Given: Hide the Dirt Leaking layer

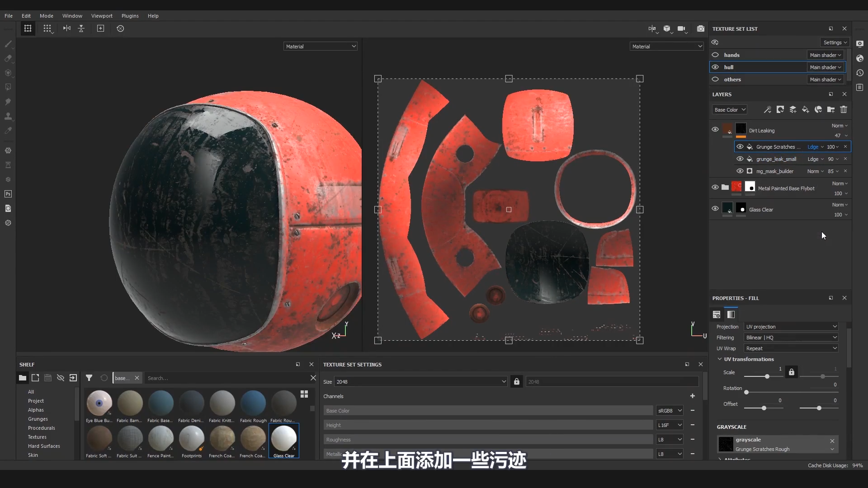Looking at the screenshot, I should pos(715,129).
